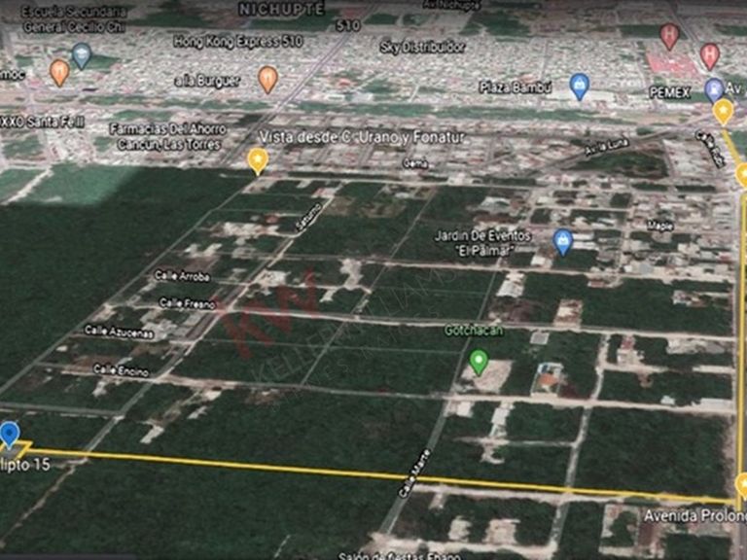
Task: Open Jardin De Eventos "El Palmar" label
Action: (482, 242)
